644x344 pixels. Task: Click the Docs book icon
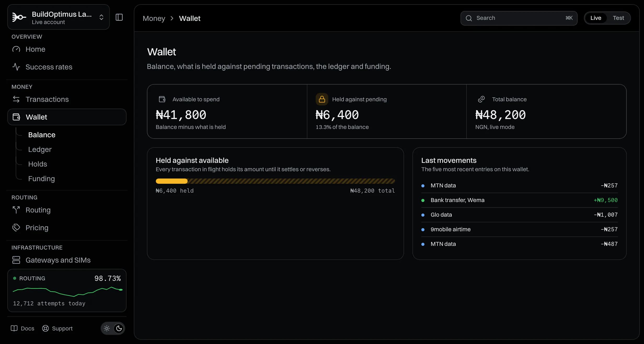14,328
